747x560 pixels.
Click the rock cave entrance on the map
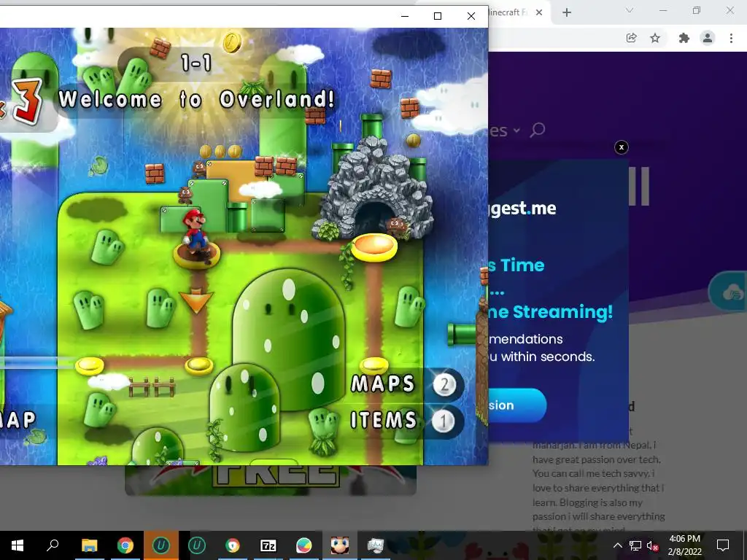(374, 217)
